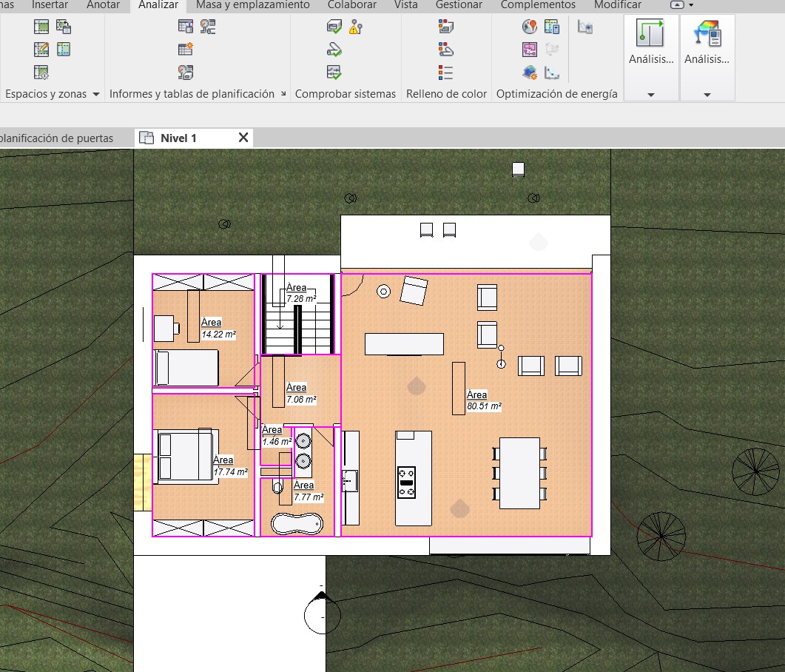The height and width of the screenshot is (672, 785).
Task: Expand the Espacios y zonas panel dropdown
Action: click(95, 94)
